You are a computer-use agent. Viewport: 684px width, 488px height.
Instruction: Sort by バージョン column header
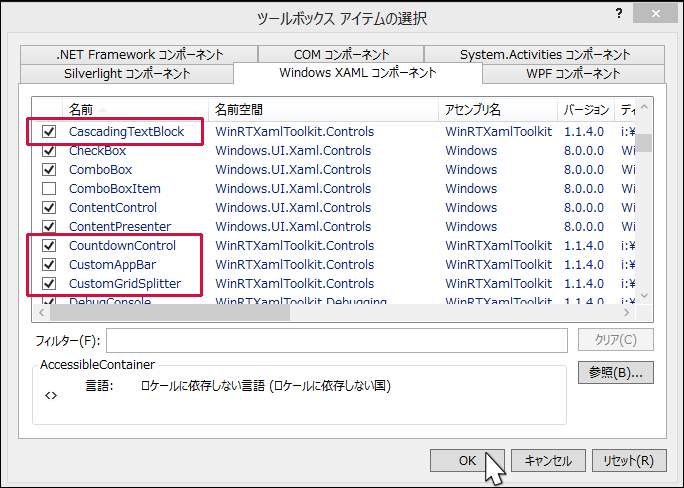pyautogui.click(x=586, y=109)
